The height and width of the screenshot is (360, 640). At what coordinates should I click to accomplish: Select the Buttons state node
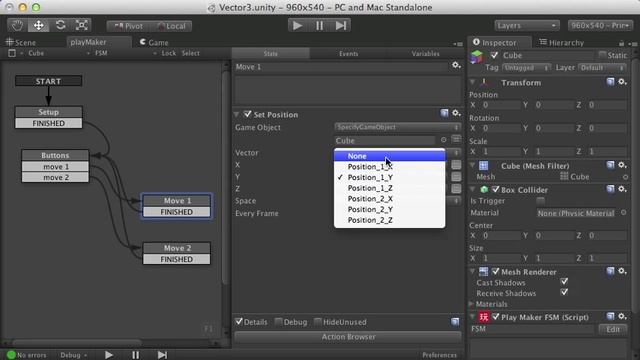coord(55,155)
